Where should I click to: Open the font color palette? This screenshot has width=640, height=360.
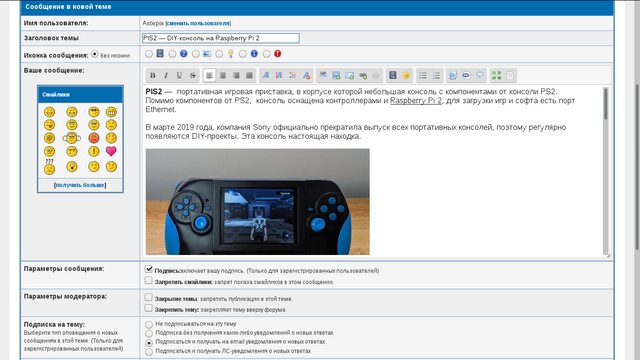click(292, 76)
